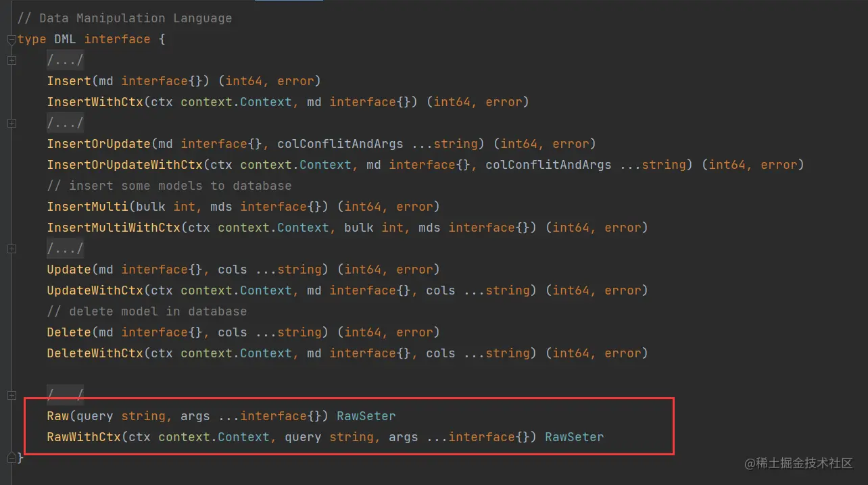This screenshot has height=485, width=868.
Task: Click the InsertOrUpdateWithCtx method name
Action: pyautogui.click(x=124, y=165)
